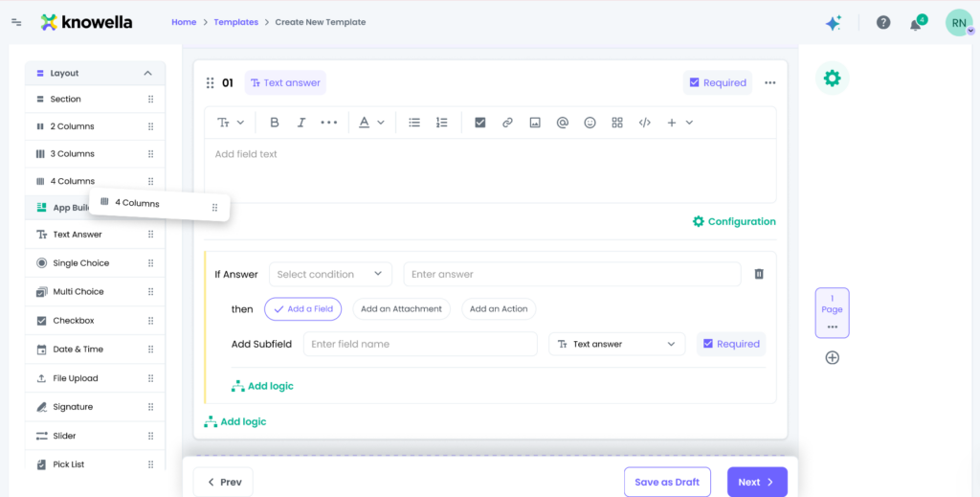The image size is (980, 497).
Task: Click the Next button
Action: tap(756, 482)
